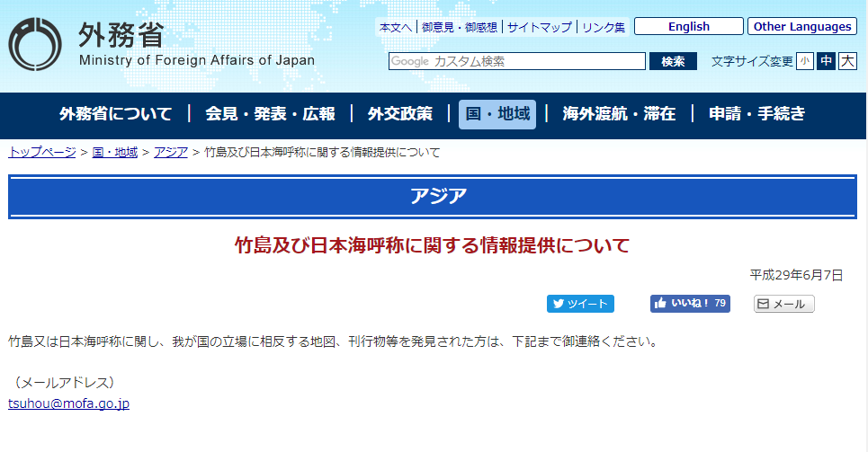Screen dimensions: 868x452
Task: Open アジア breadcrumb link
Action: pyautogui.click(x=171, y=152)
